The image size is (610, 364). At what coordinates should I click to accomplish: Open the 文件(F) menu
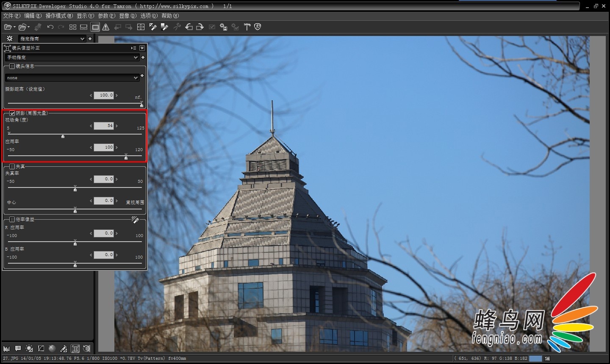tap(11, 16)
